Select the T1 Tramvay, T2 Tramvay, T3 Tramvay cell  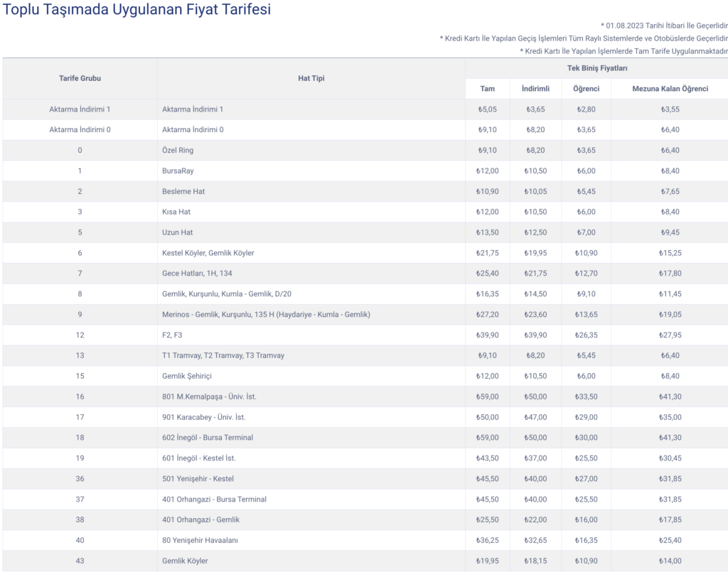[223, 355]
